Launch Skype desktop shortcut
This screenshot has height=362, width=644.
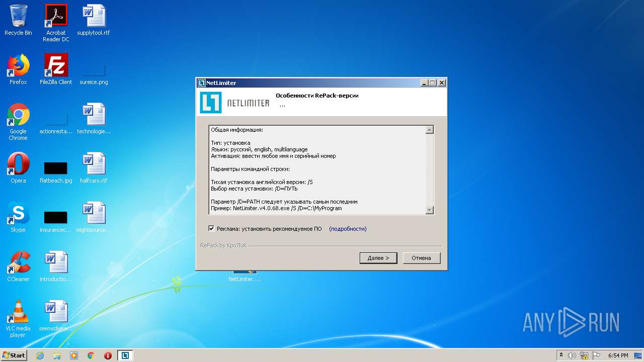[18, 217]
